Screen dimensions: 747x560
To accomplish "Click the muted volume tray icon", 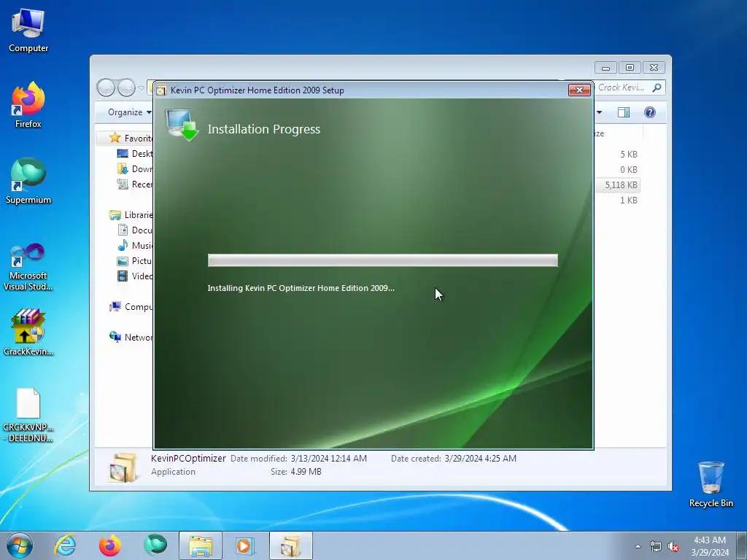I will pyautogui.click(x=673, y=547).
